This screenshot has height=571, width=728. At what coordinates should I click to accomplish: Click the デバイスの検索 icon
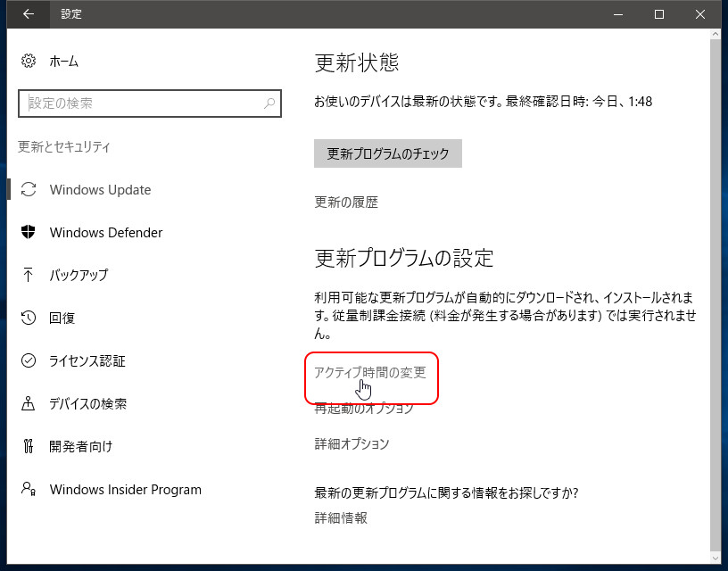(x=27, y=403)
